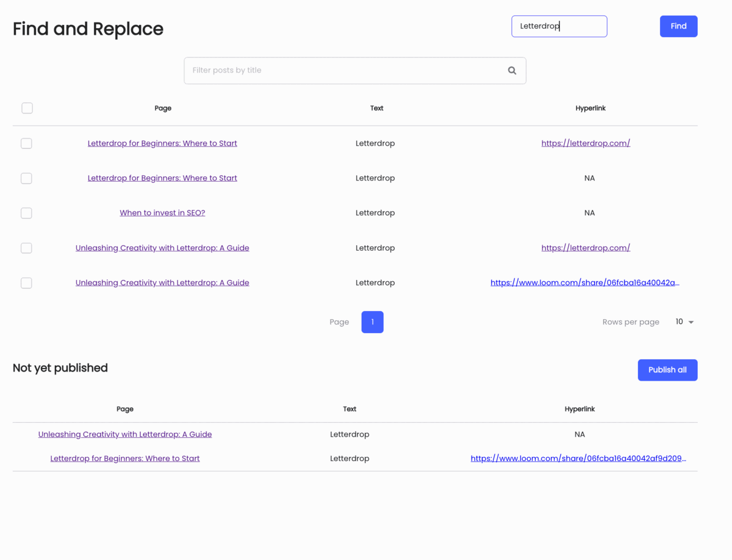Image resolution: width=732 pixels, height=560 pixels.
Task: Check the Letterdrop for Beginners row linking to letterdrop.com
Action: pos(26,143)
